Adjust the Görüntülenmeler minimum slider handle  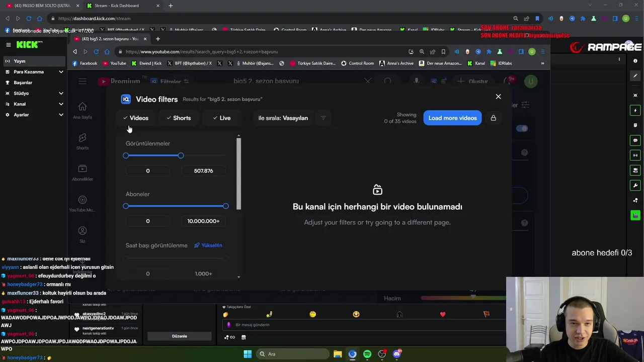(x=126, y=156)
